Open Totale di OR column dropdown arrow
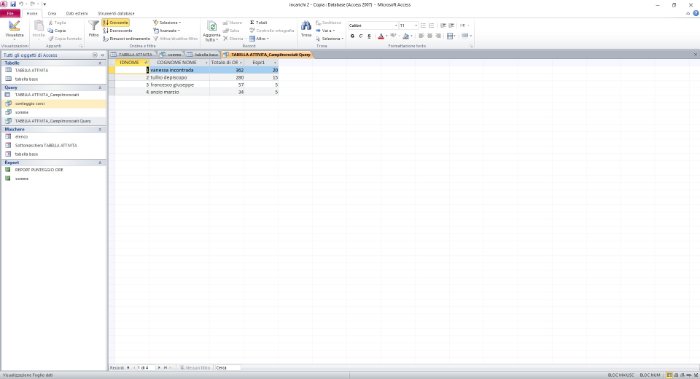 click(241, 63)
